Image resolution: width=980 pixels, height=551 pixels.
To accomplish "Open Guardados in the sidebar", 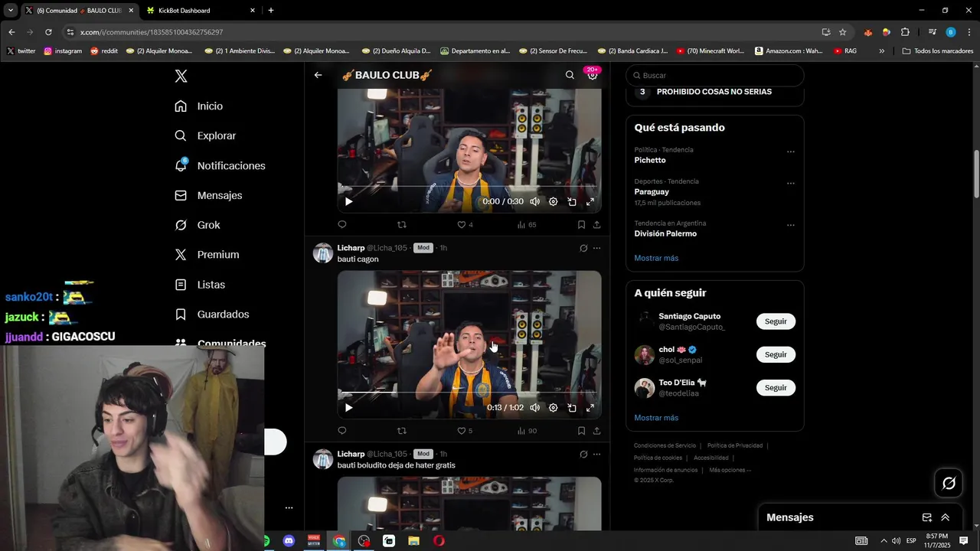I will click(x=212, y=315).
